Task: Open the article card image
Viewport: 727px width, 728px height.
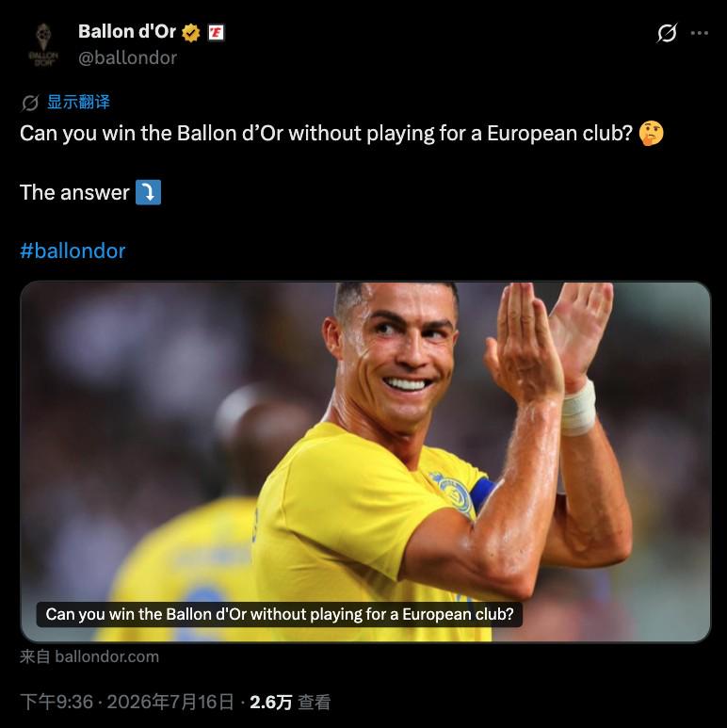Action: pyautogui.click(x=365, y=462)
